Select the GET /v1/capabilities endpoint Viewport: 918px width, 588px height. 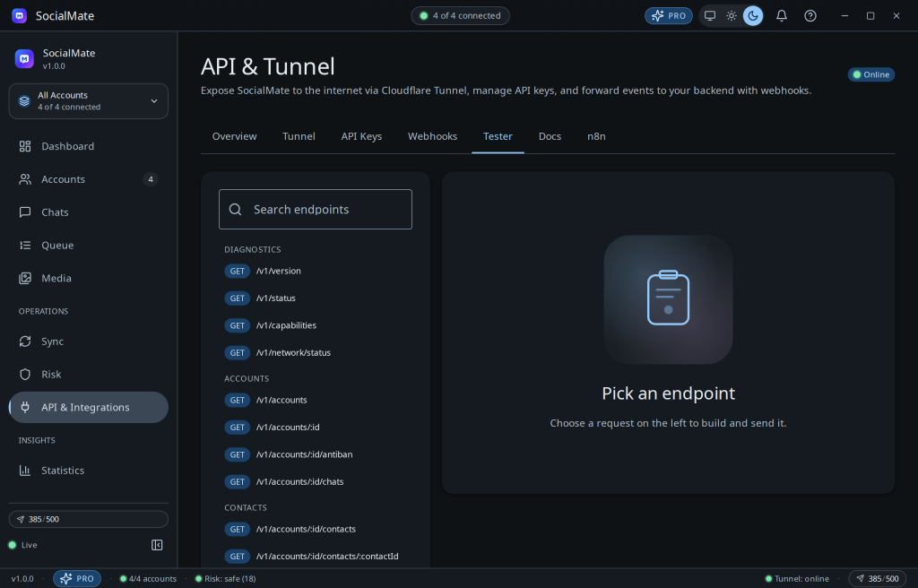(x=316, y=325)
